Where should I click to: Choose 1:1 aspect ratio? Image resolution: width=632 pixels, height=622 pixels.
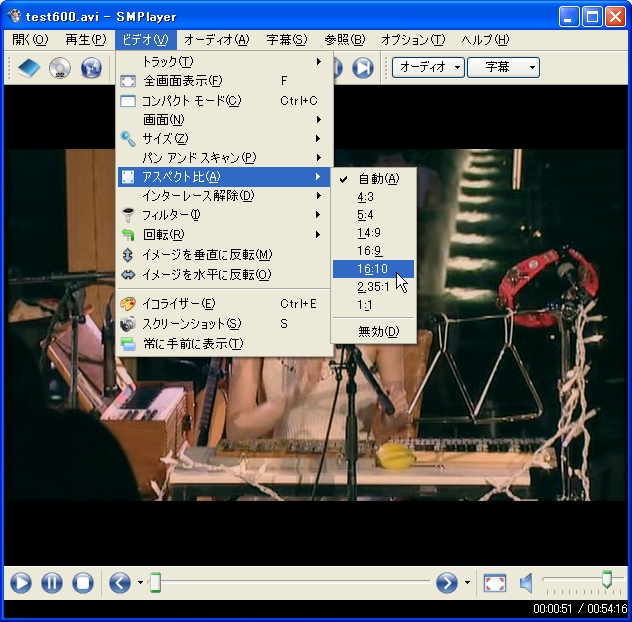point(374,305)
